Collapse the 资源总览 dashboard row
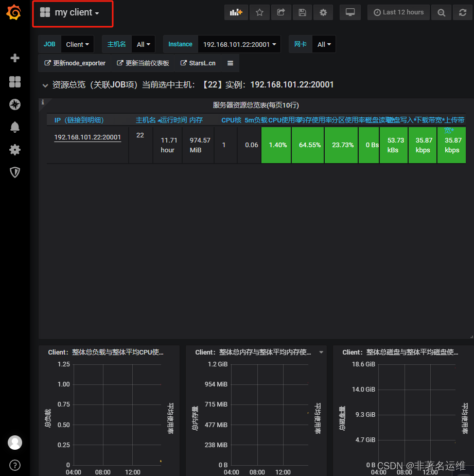 point(45,84)
